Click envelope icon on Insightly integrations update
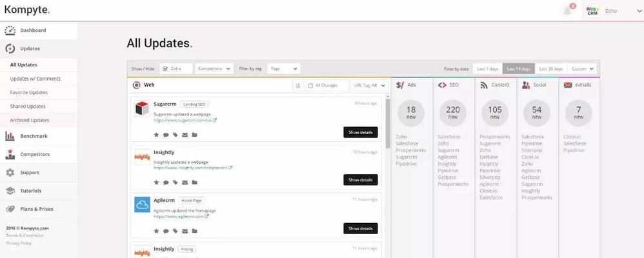644x258 pixels. click(185, 183)
